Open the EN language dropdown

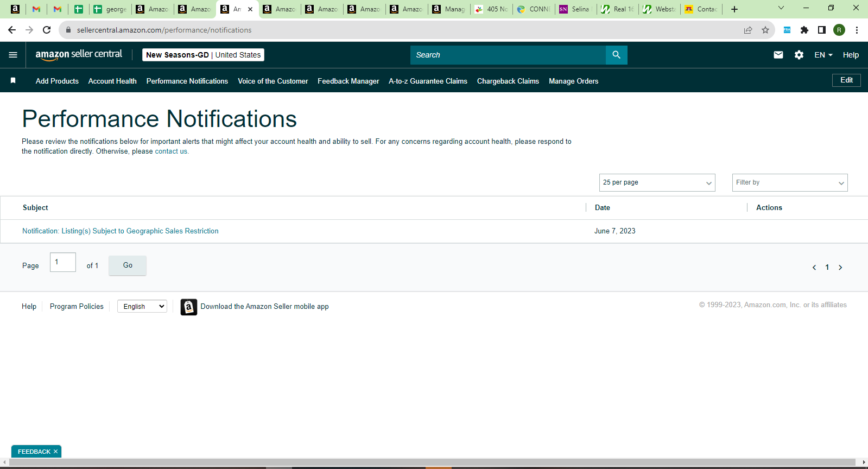pyautogui.click(x=823, y=55)
